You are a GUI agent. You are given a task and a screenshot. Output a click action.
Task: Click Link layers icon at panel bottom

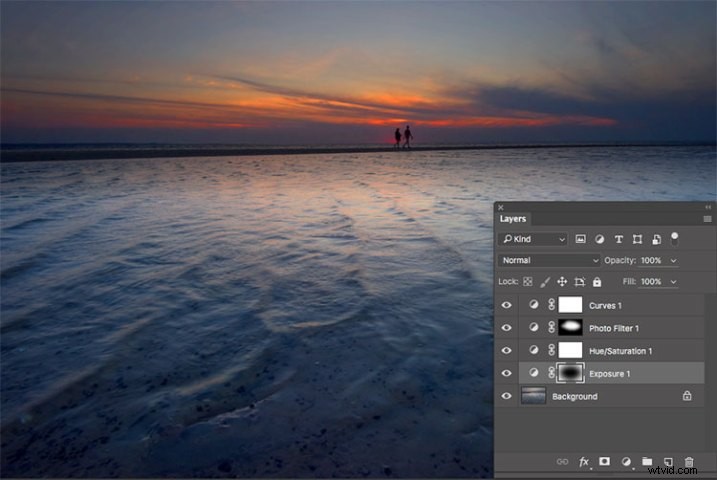[562, 462]
